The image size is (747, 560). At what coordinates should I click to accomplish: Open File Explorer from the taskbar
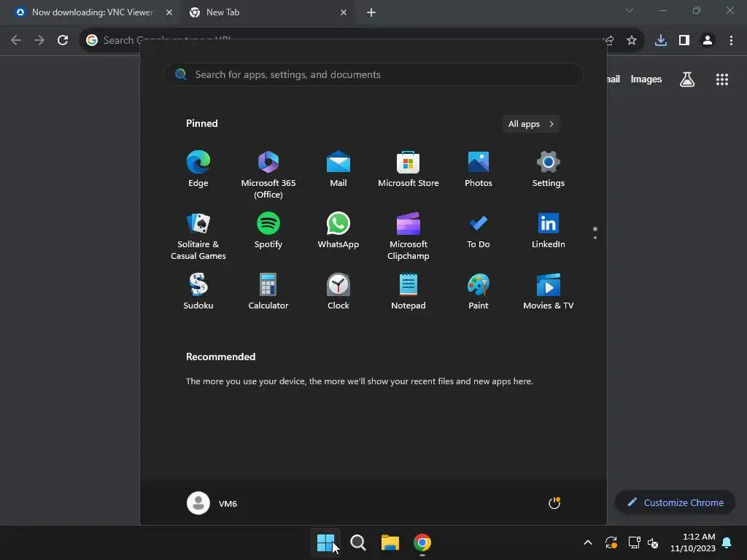pyautogui.click(x=390, y=542)
